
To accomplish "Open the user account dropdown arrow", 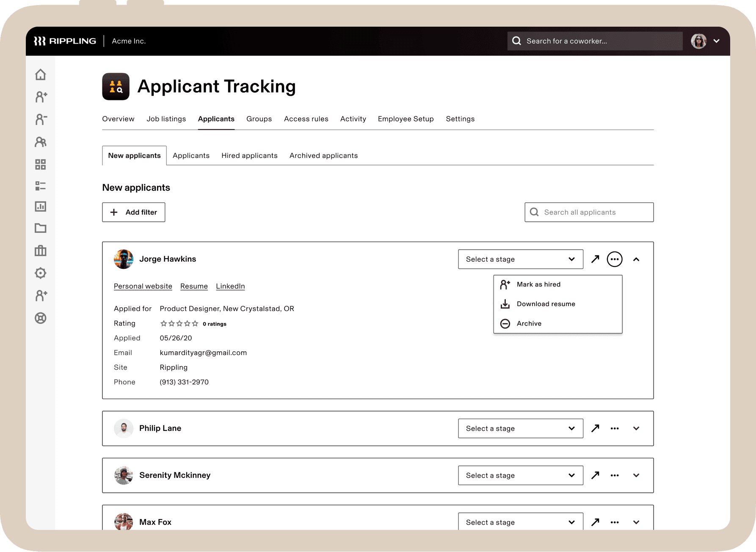I will point(717,41).
